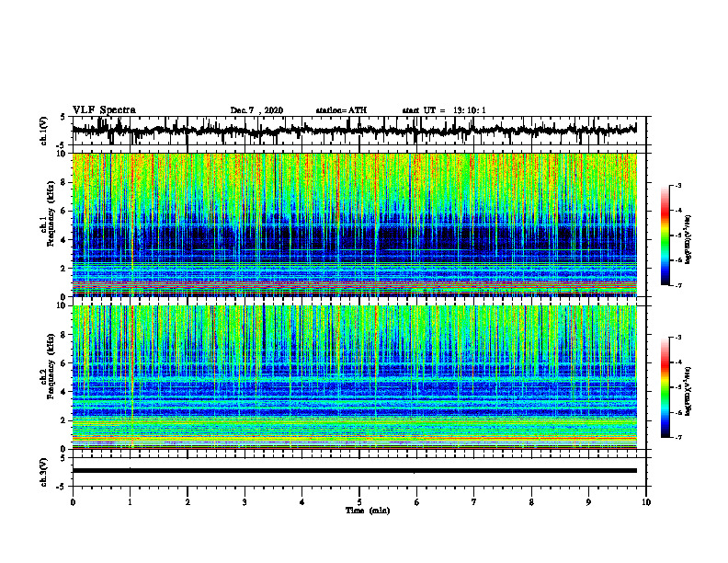The height and width of the screenshot is (563, 728).
Task: Click the "5" tick on the time axis
Action: pos(359,502)
